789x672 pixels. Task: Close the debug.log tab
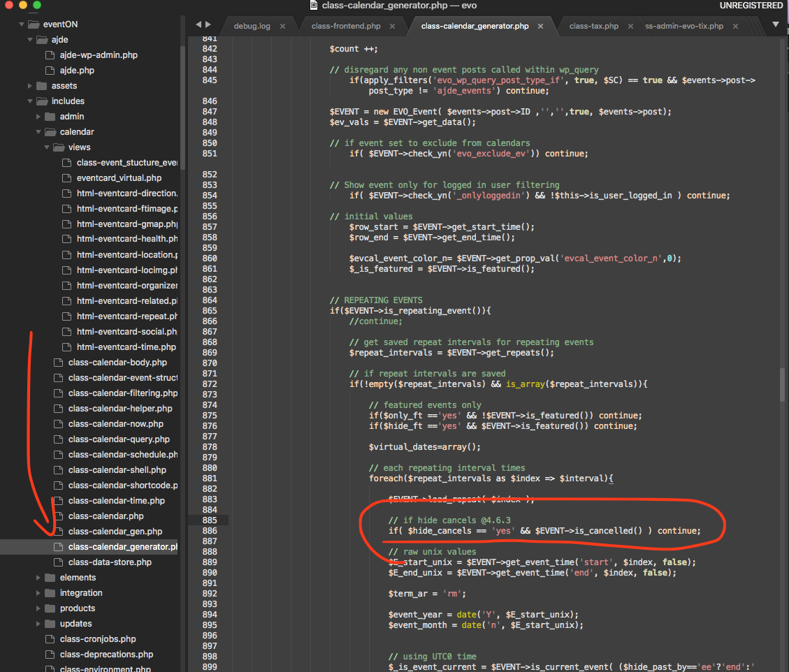tap(283, 26)
